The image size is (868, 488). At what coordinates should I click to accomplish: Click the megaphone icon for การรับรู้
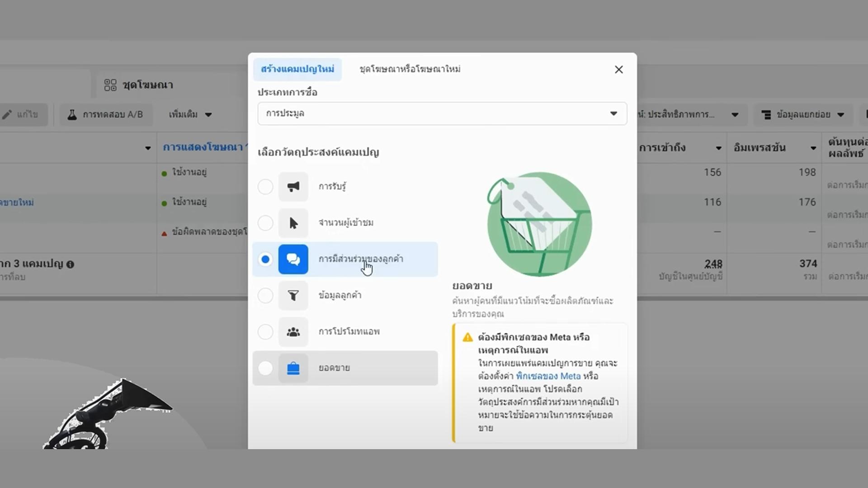coord(293,187)
